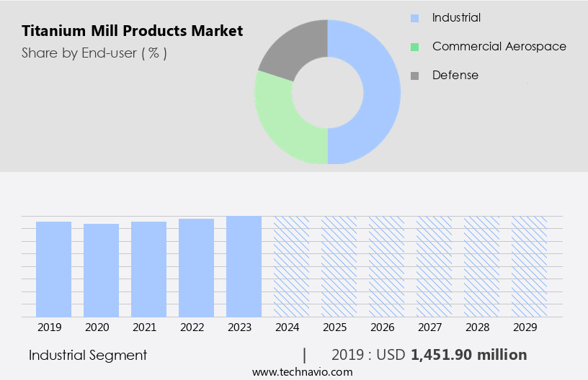
Task: Click the Share by End-user subtitle
Action: pos(94,53)
